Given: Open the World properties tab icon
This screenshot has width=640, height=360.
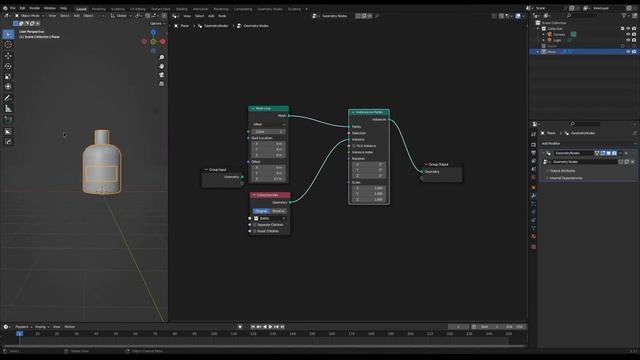Looking at the screenshot, I should (533, 178).
